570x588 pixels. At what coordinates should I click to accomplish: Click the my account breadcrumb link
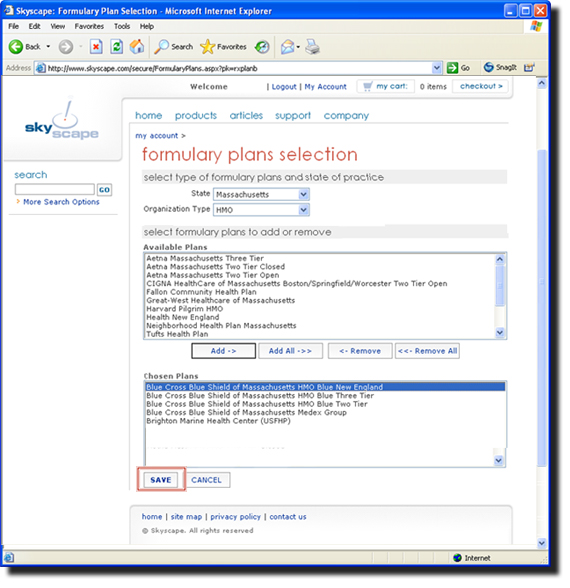tap(156, 136)
